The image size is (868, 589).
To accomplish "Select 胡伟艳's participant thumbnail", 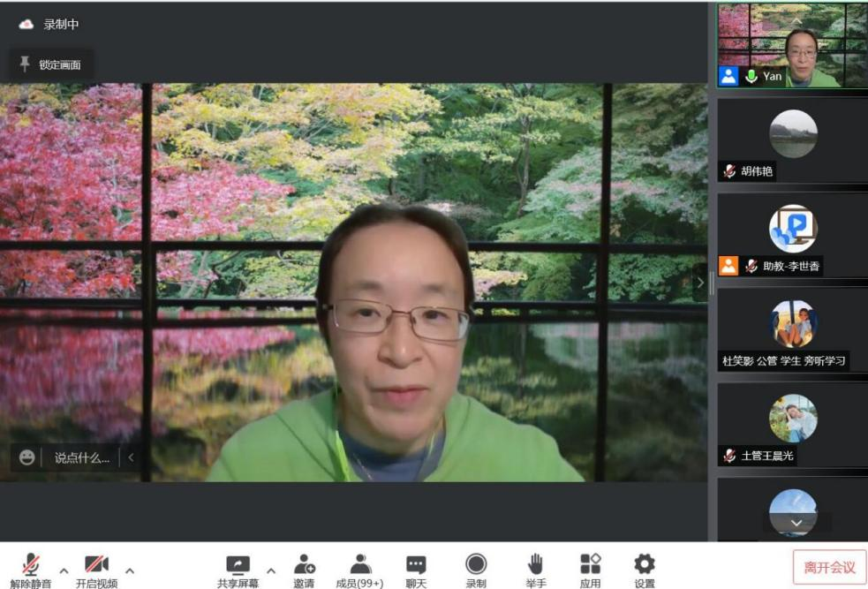I will pyautogui.click(x=792, y=140).
